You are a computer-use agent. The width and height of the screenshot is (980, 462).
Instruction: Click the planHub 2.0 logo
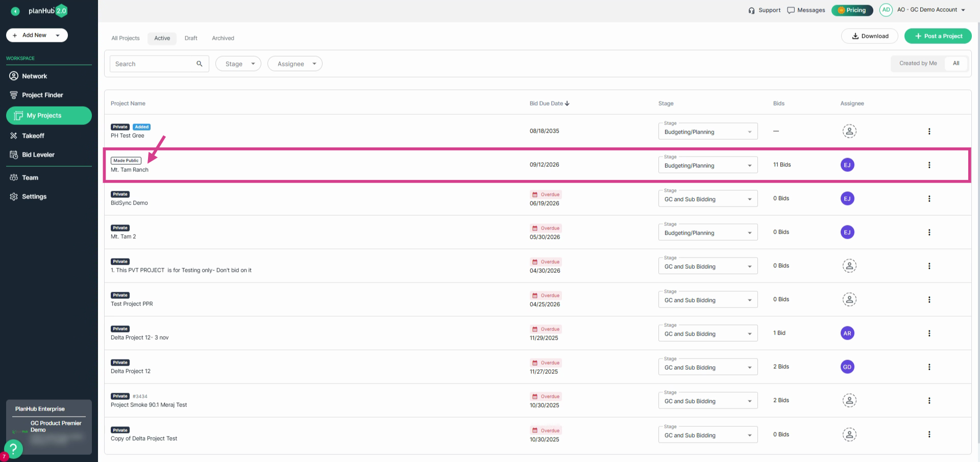pyautogui.click(x=48, y=11)
